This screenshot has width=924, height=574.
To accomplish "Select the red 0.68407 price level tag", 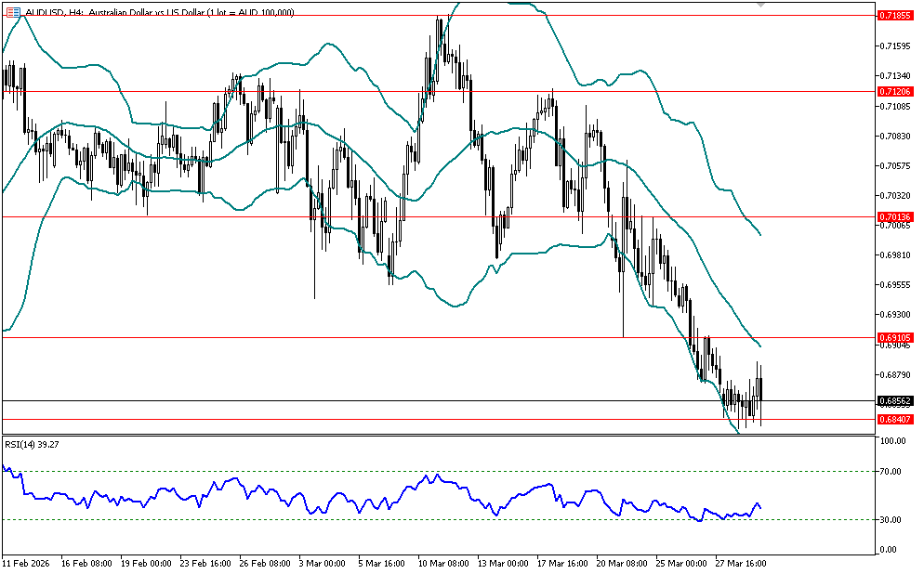I will click(x=895, y=419).
